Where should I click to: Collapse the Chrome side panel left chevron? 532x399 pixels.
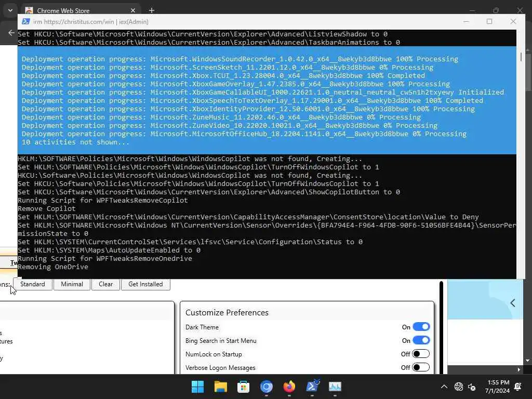(513, 303)
